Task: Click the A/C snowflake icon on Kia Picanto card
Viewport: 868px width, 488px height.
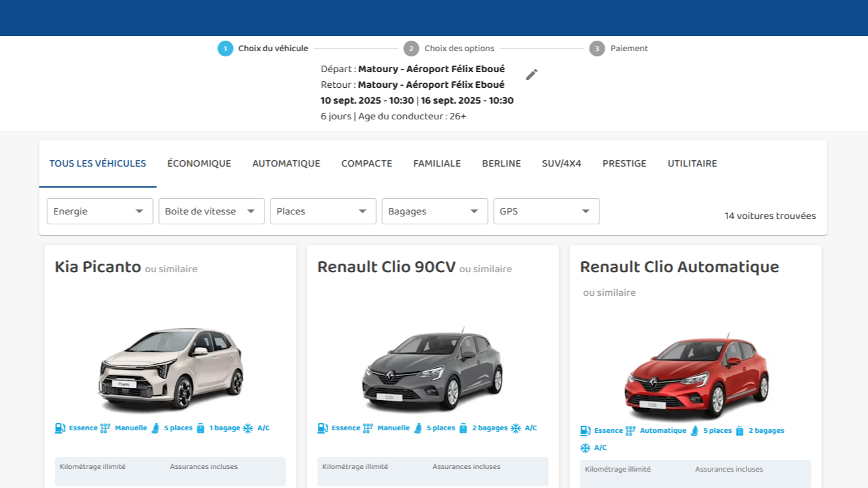Action: pos(248,428)
